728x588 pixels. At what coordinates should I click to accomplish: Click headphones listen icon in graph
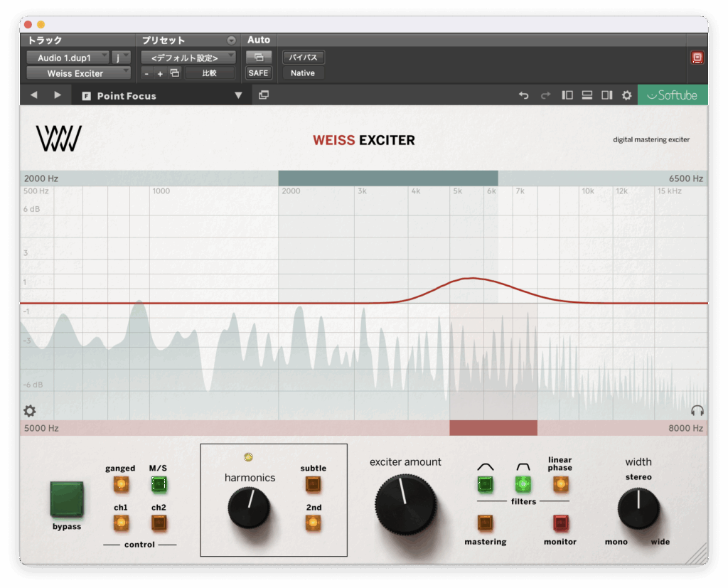[697, 410]
